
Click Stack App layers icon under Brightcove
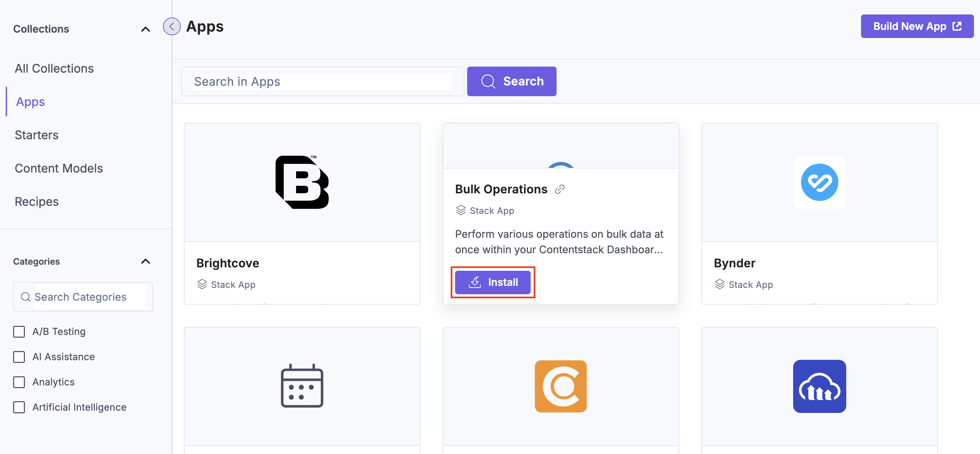click(202, 284)
